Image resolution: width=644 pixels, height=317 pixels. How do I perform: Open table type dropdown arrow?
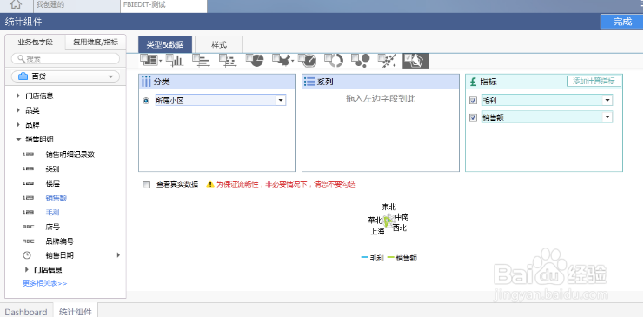161,62
